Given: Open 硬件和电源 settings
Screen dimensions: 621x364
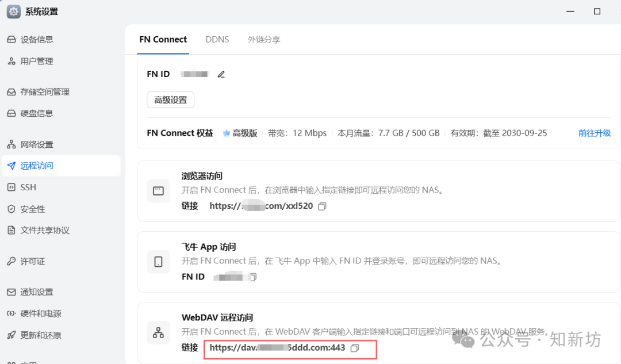Looking at the screenshot, I should click(44, 313).
